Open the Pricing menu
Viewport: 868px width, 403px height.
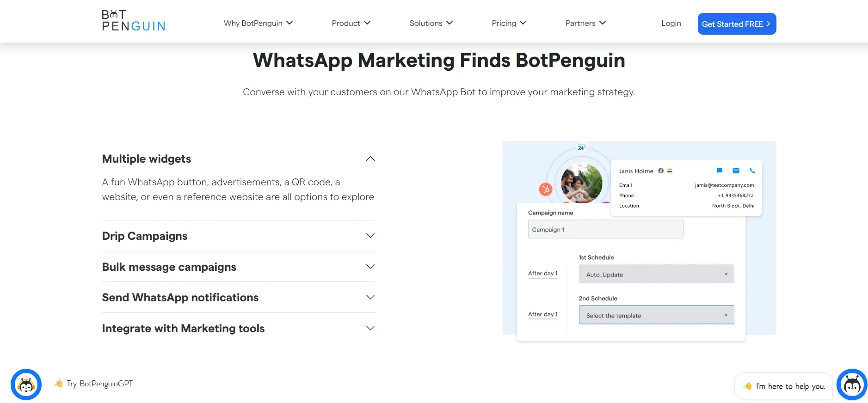tap(509, 23)
